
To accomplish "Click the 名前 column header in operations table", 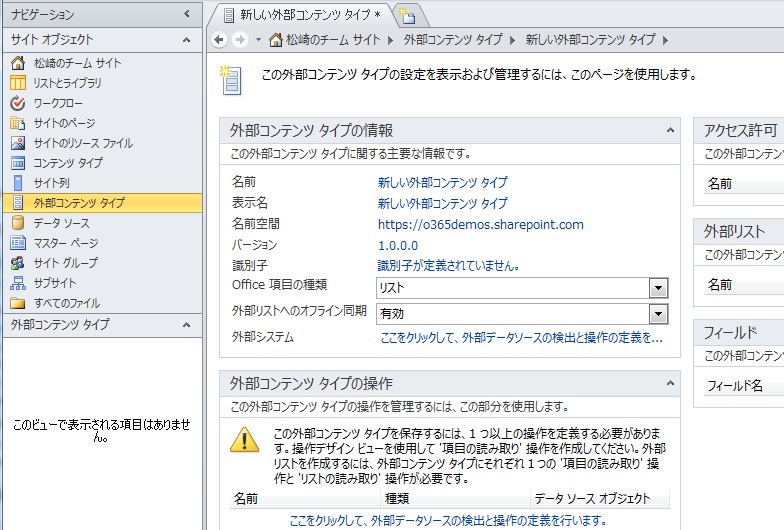I will [x=305, y=498].
